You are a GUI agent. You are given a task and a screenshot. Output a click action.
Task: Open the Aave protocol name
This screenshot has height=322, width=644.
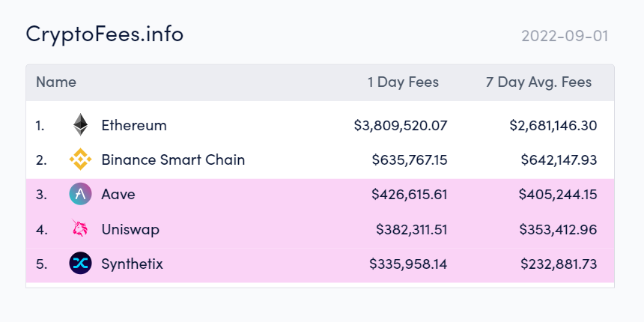pyautogui.click(x=118, y=194)
